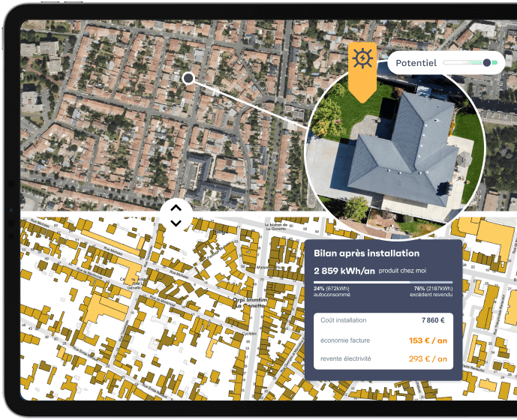Select the Coût installation row label
Image resolution: width=517 pixels, height=420 pixels.
tap(343, 320)
